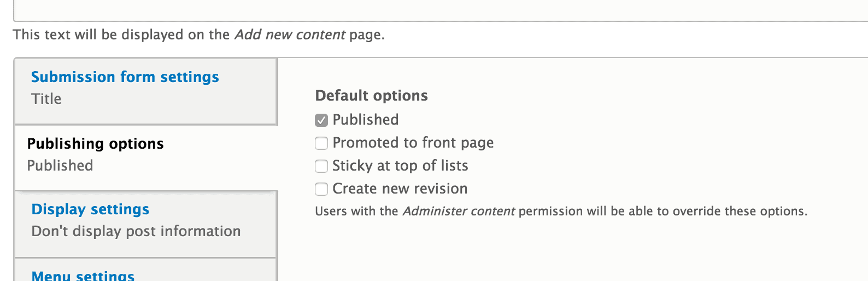Image resolution: width=868 pixels, height=281 pixels.
Task: Click the 'Promoted to front page' label
Action: [x=413, y=143]
